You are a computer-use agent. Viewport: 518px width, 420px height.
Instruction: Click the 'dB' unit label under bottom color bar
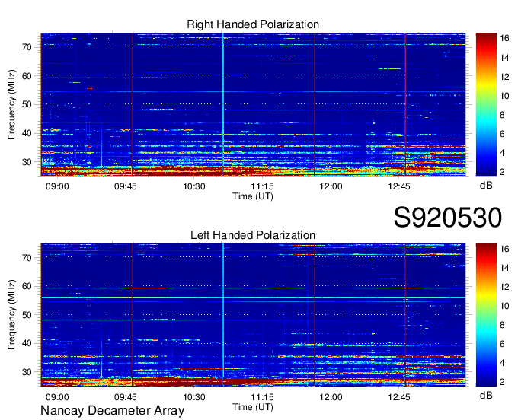click(x=486, y=395)
